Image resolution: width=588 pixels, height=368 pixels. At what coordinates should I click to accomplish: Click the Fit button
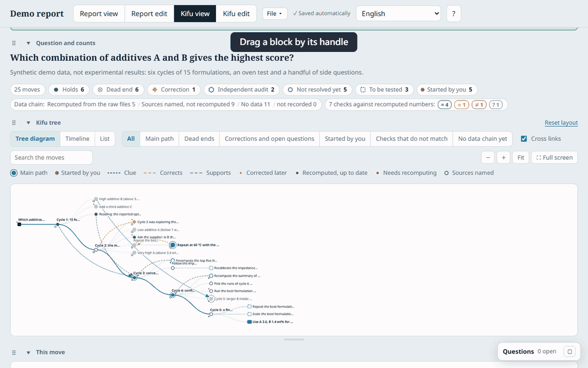(x=521, y=158)
